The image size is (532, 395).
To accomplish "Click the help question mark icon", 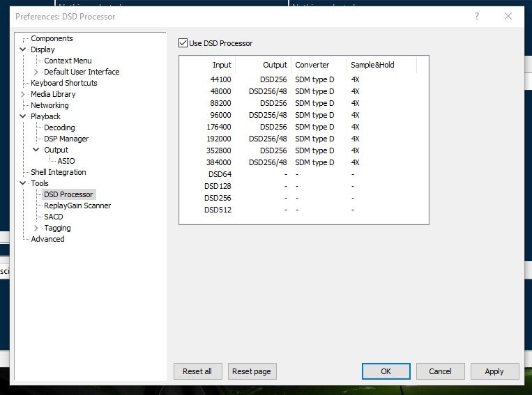I will [477, 16].
